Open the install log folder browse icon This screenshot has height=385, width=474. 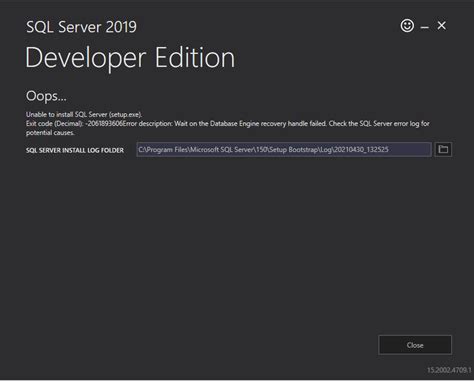(x=443, y=149)
